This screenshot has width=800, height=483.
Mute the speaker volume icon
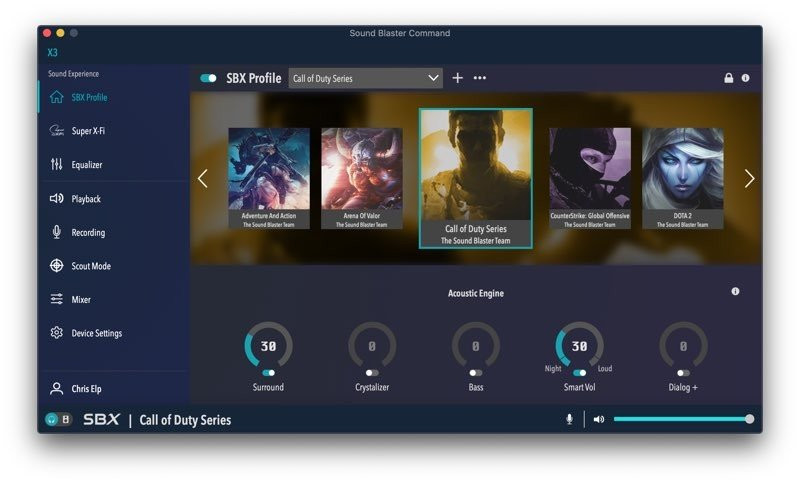[598, 419]
